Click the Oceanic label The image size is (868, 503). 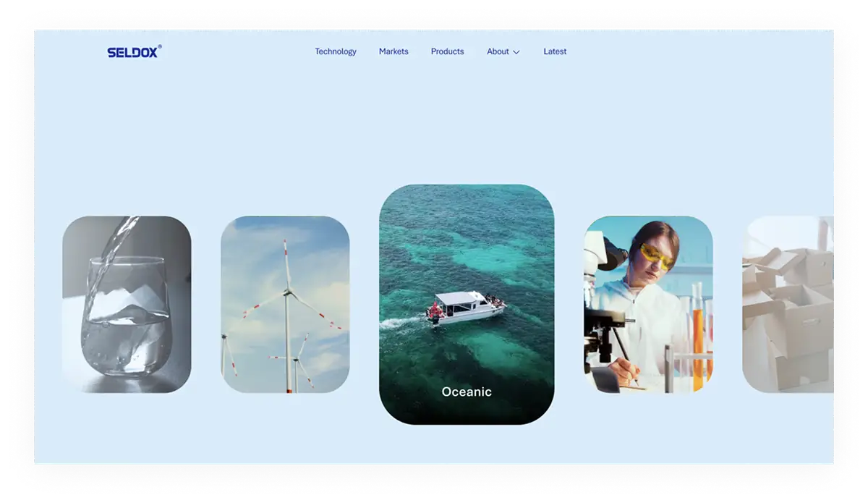(467, 392)
